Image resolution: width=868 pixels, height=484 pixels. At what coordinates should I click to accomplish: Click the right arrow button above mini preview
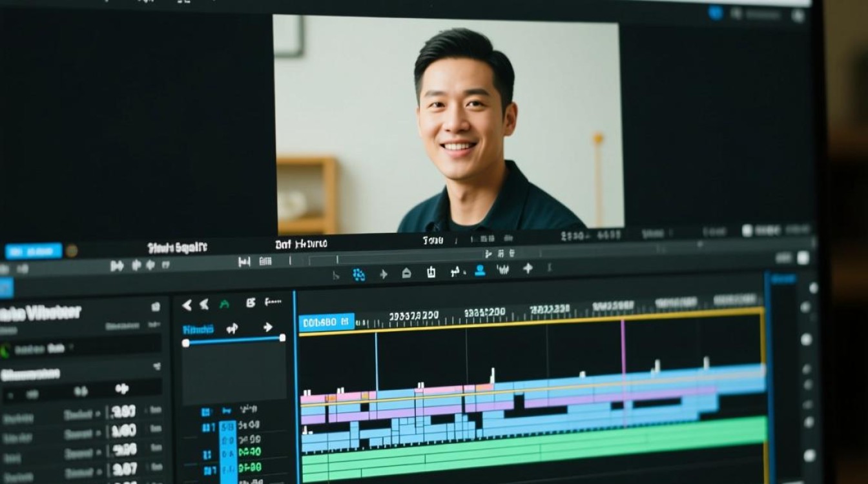point(268,327)
